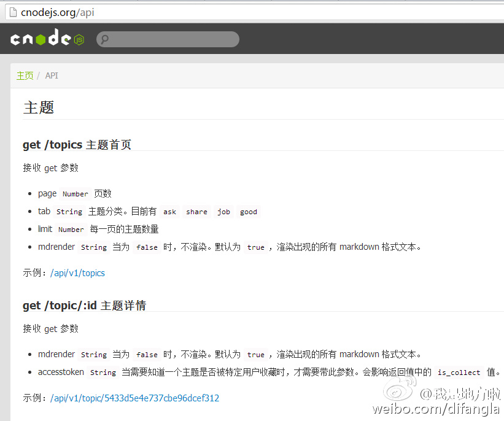This screenshot has width=504, height=421.
Task: Select the job tag under tab parameter
Action: click(x=223, y=212)
